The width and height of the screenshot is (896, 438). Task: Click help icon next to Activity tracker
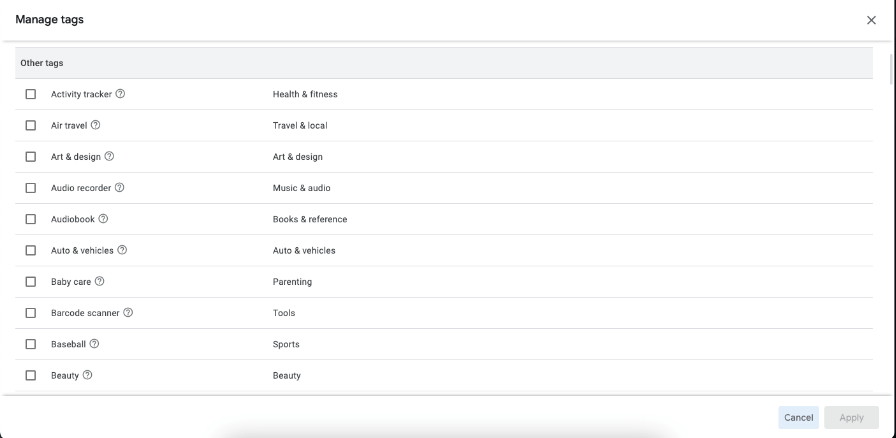(120, 94)
